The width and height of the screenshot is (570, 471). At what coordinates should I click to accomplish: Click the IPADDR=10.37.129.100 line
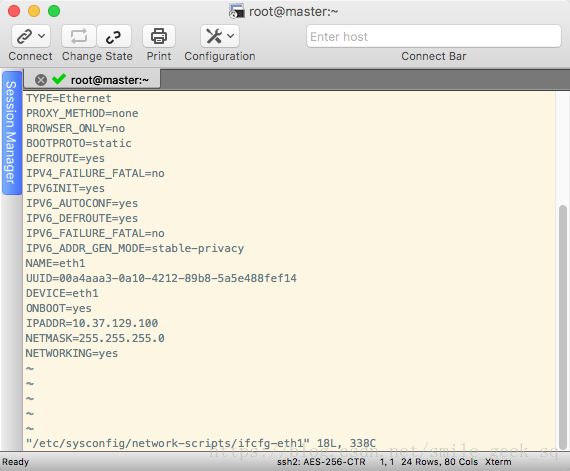click(92, 323)
